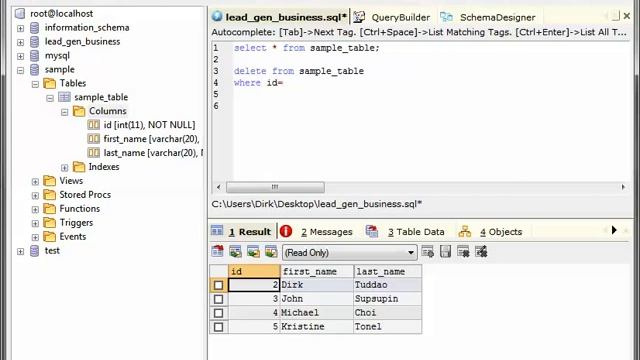640x360 pixels.
Task: Click the information_schema database icon
Action: (35, 28)
